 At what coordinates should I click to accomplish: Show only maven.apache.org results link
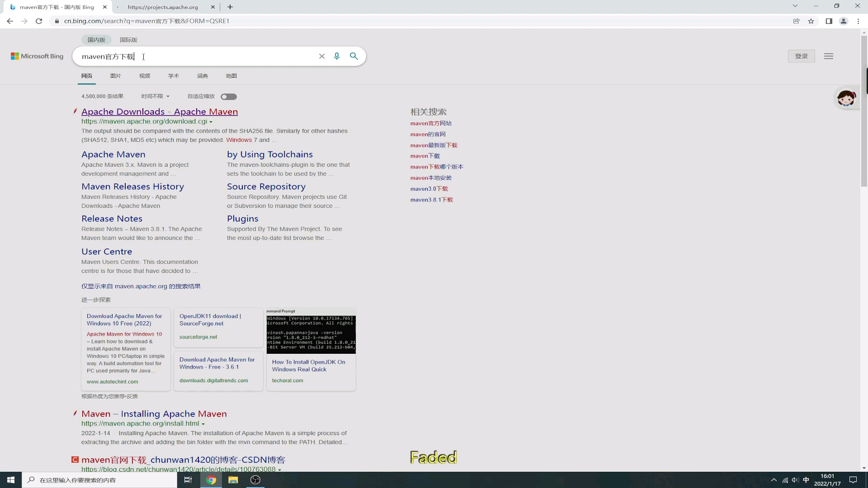point(141,286)
